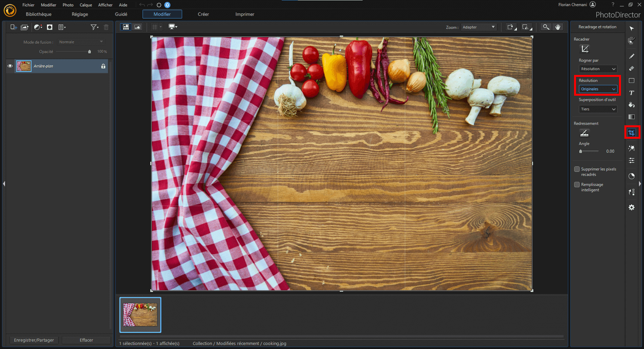Delete layer with the trash icon
The height and width of the screenshot is (349, 644).
(x=106, y=27)
